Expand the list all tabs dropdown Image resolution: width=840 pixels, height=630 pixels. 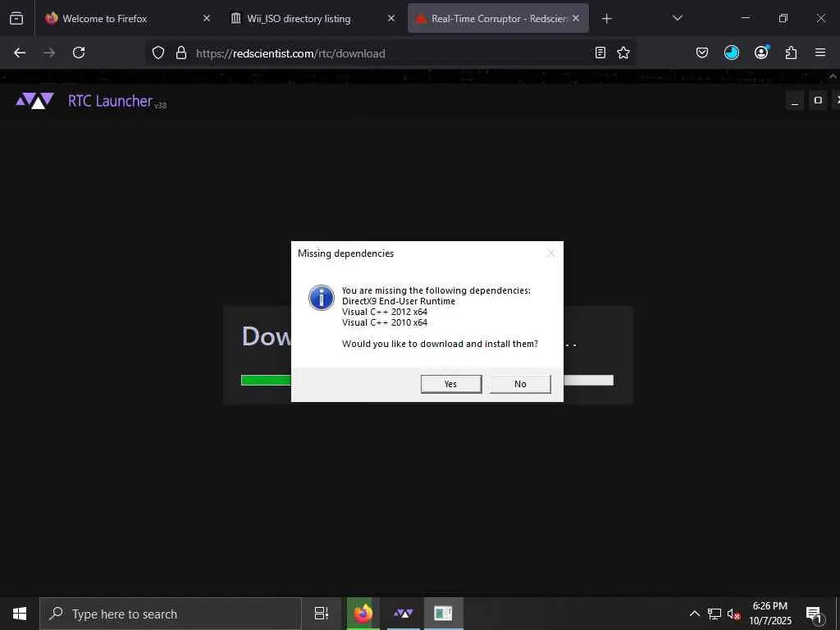(x=677, y=18)
